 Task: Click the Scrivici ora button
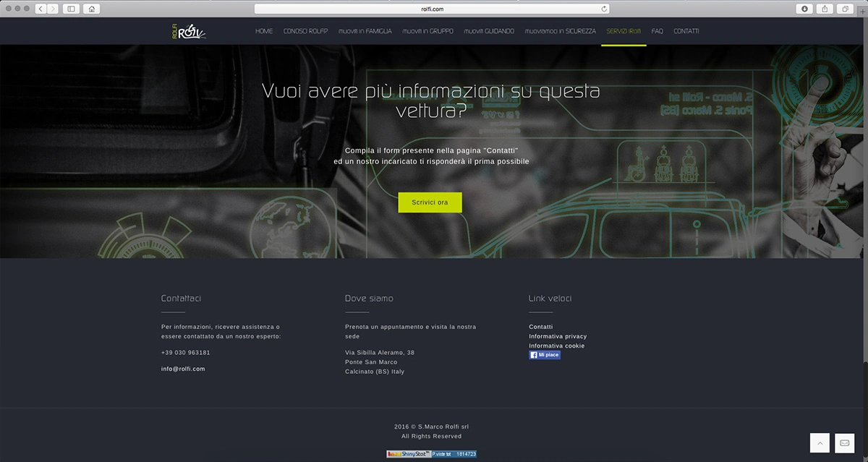coord(430,202)
